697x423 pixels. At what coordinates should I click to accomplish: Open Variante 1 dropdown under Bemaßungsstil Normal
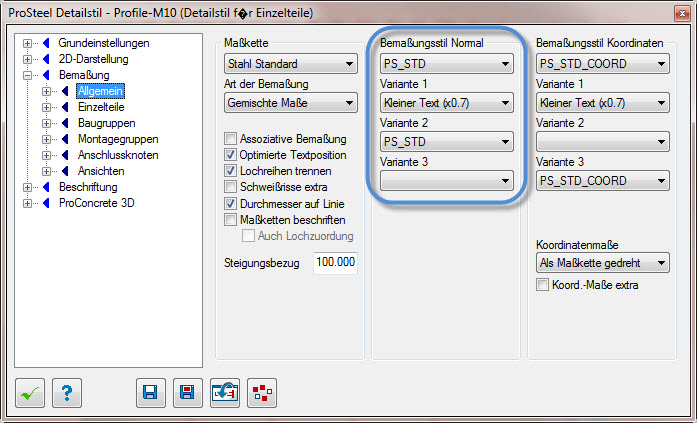tap(447, 103)
